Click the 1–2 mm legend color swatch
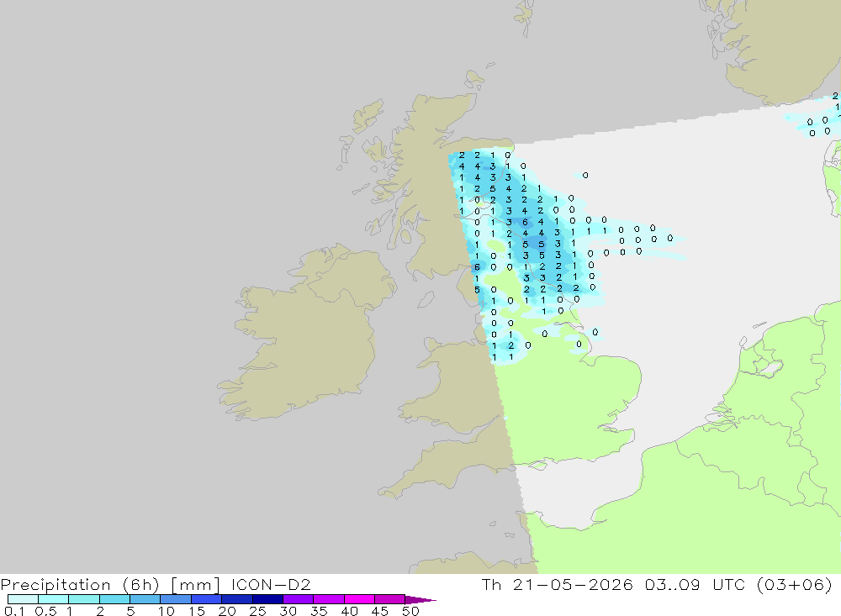Screen dimensions: 841x616 [84, 599]
